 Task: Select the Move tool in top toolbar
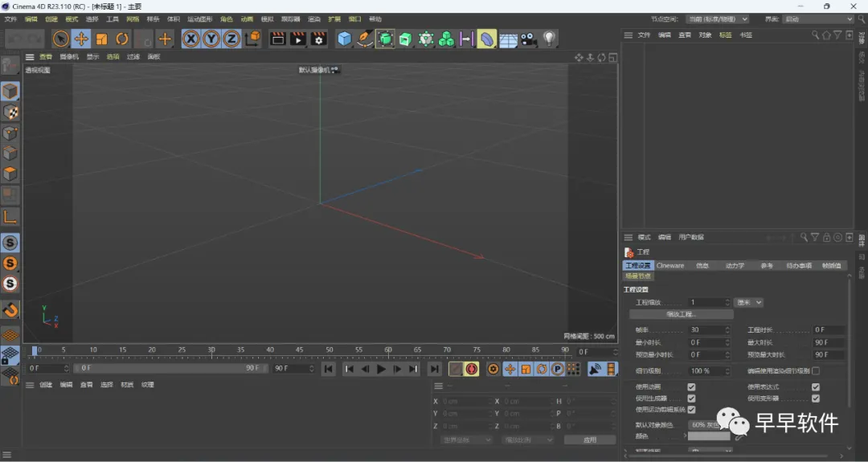pos(81,39)
